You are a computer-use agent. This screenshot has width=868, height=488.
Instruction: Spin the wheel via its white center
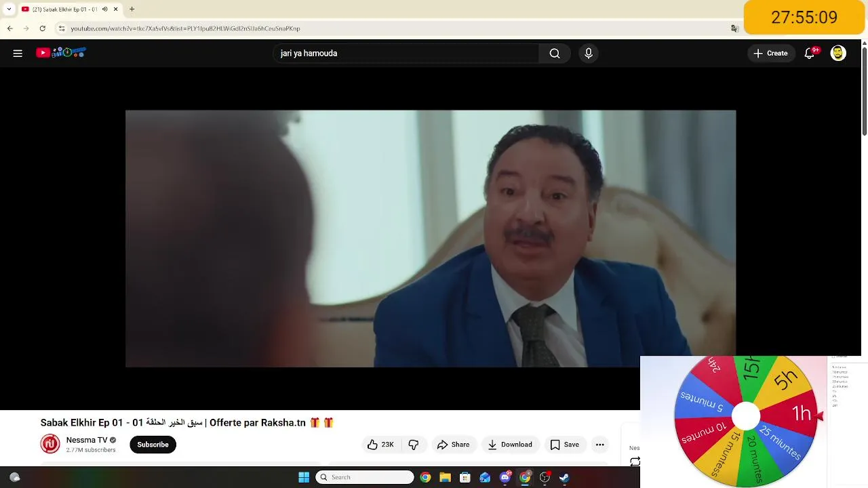(x=746, y=416)
